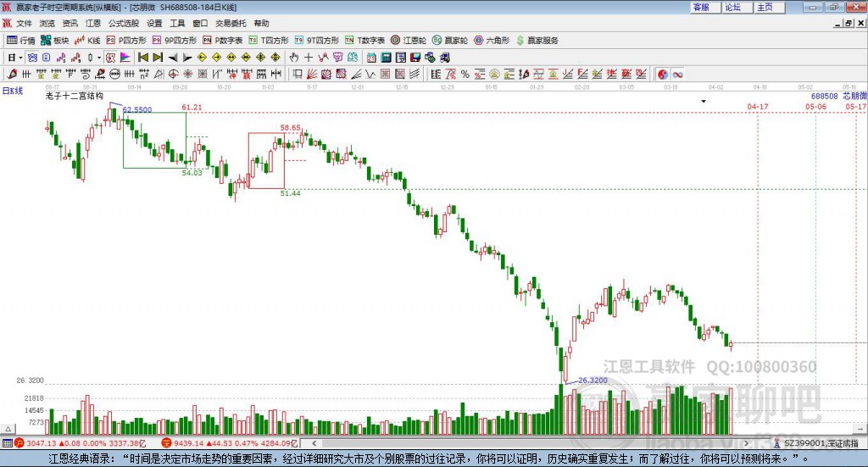The image size is (868, 467).
Task: Open the calendar icon in toolbar
Action: pos(371,58)
